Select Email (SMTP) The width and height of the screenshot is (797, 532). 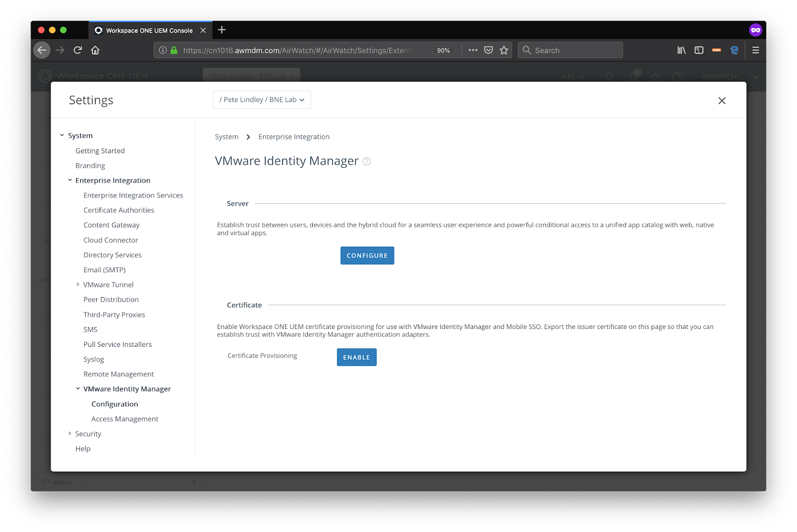(x=105, y=270)
